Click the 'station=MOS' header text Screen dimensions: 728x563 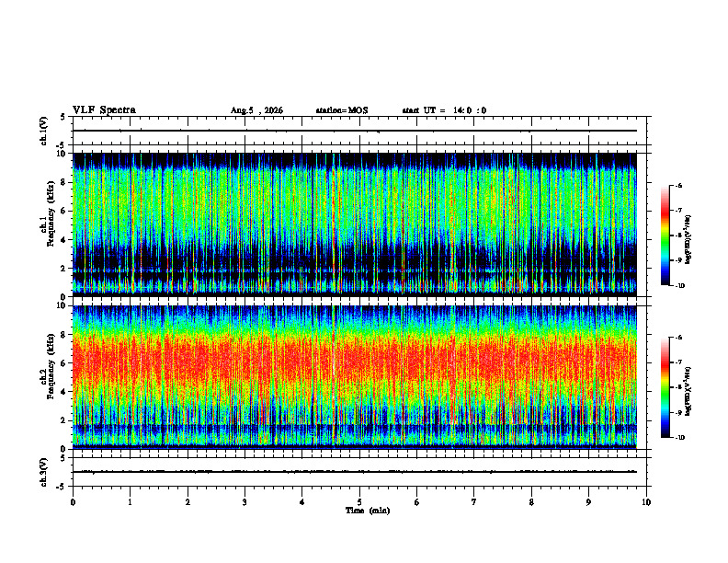[342, 110]
